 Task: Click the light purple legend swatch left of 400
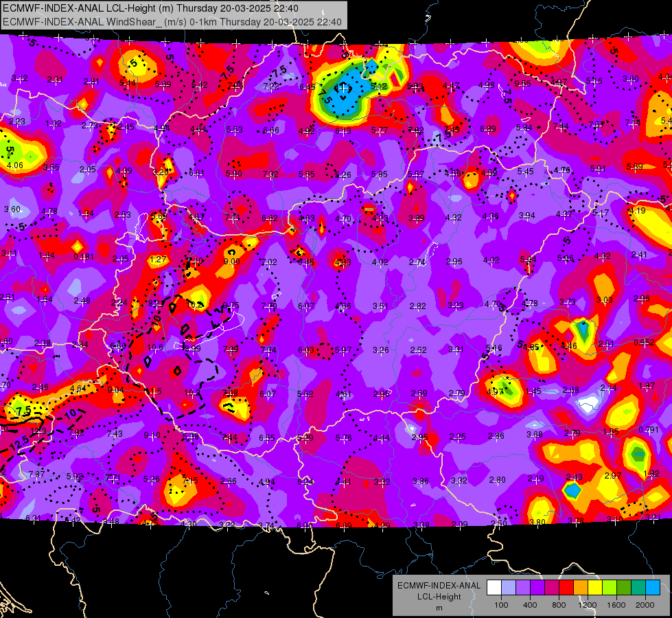pyautogui.click(x=523, y=588)
